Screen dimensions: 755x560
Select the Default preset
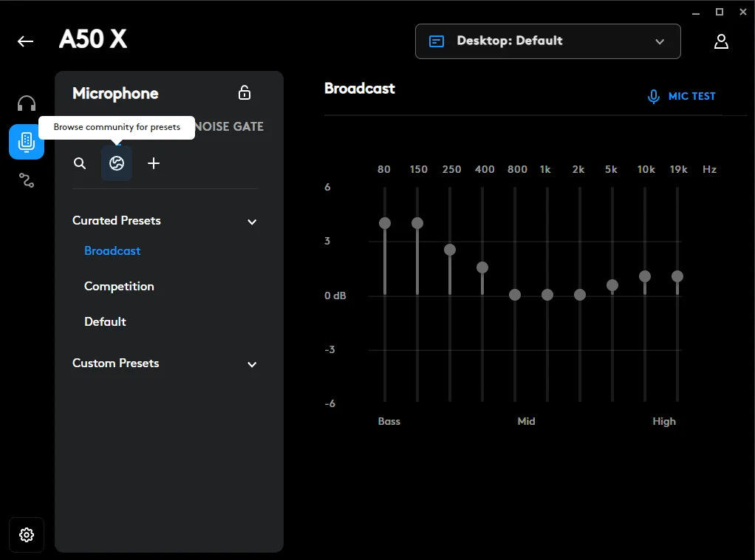point(105,321)
